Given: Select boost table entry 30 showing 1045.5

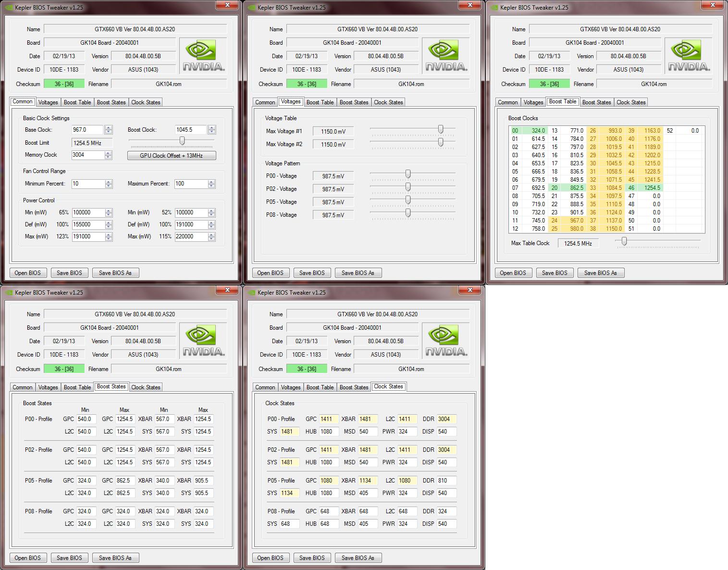Looking at the screenshot, I should click(605, 163).
